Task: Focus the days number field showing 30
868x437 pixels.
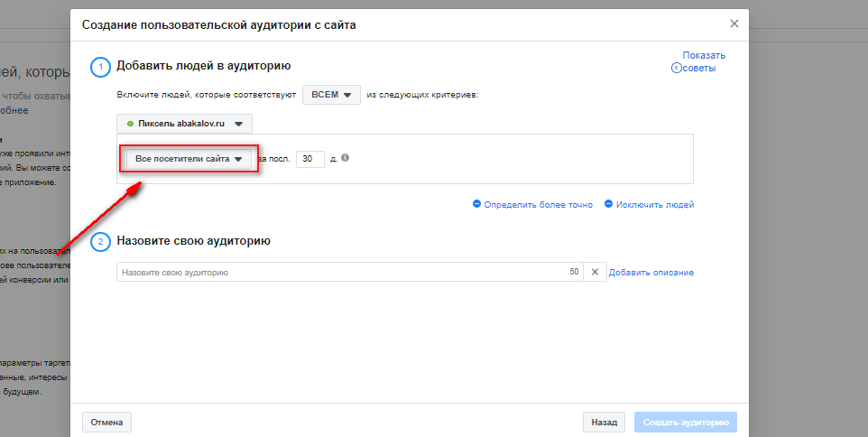Action: click(x=310, y=159)
